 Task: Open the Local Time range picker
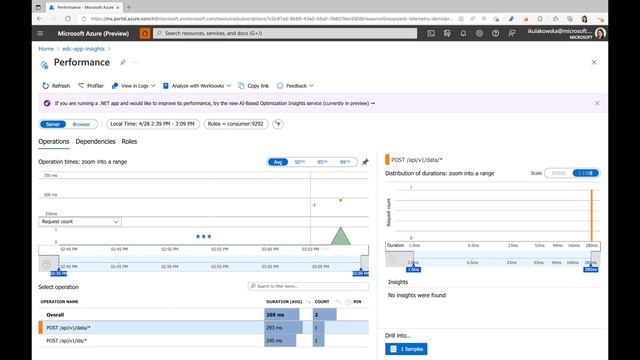tap(152, 124)
